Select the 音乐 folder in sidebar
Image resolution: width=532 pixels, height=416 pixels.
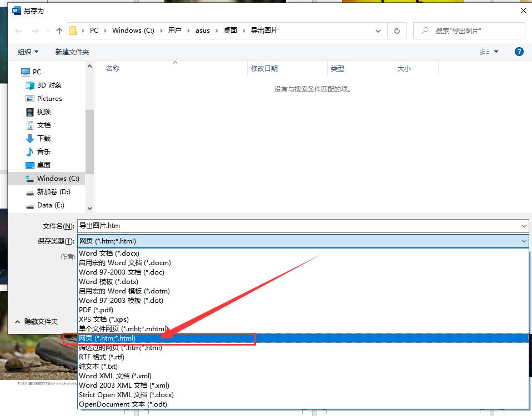pyautogui.click(x=43, y=151)
